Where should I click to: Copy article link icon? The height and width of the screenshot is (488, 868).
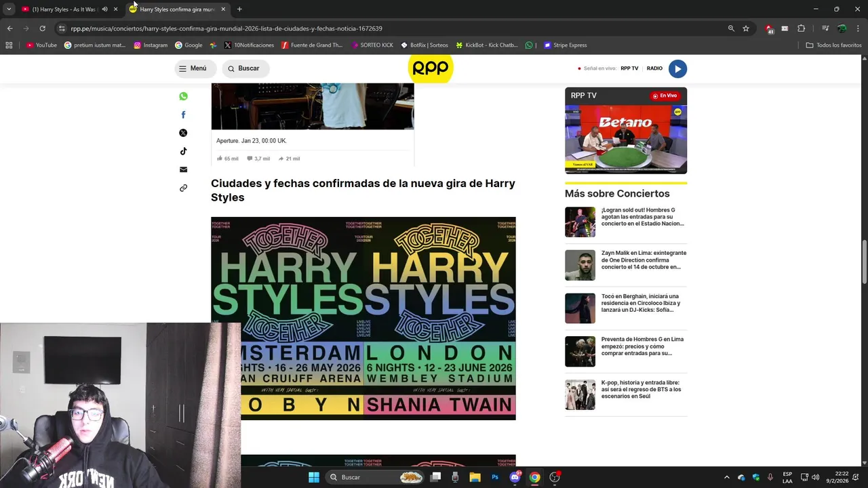[x=183, y=188]
